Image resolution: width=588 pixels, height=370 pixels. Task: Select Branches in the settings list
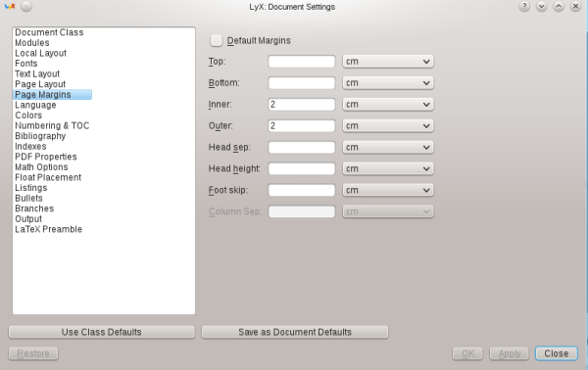pyautogui.click(x=34, y=208)
